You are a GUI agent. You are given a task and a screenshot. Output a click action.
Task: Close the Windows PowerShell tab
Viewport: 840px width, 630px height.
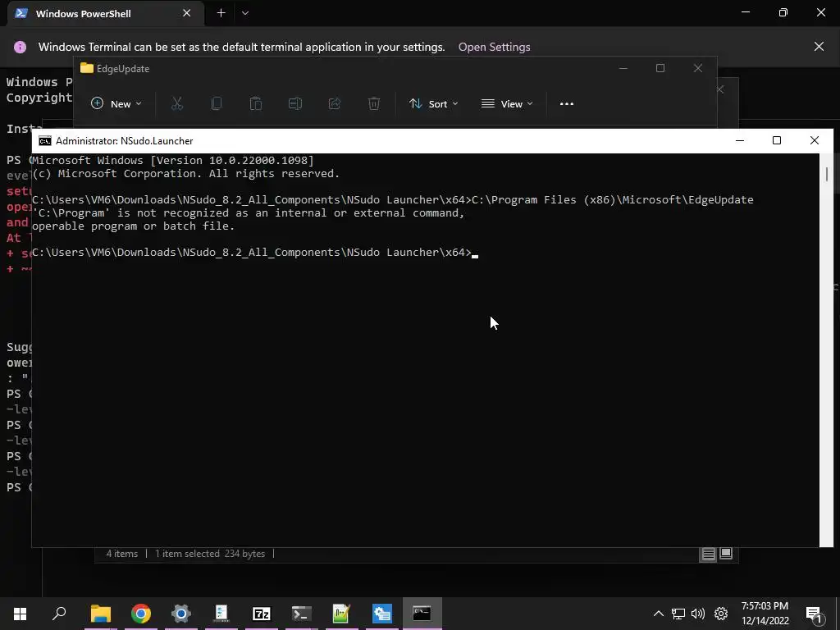186,13
